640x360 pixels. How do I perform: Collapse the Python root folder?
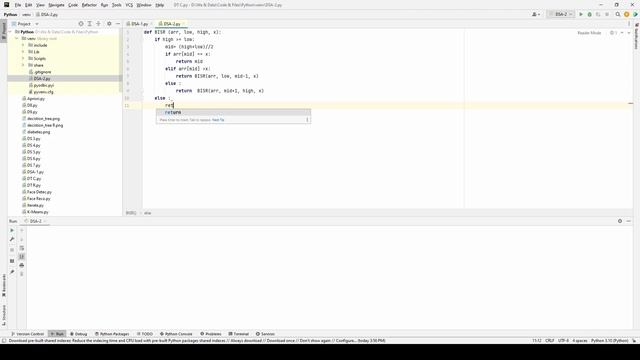10,32
